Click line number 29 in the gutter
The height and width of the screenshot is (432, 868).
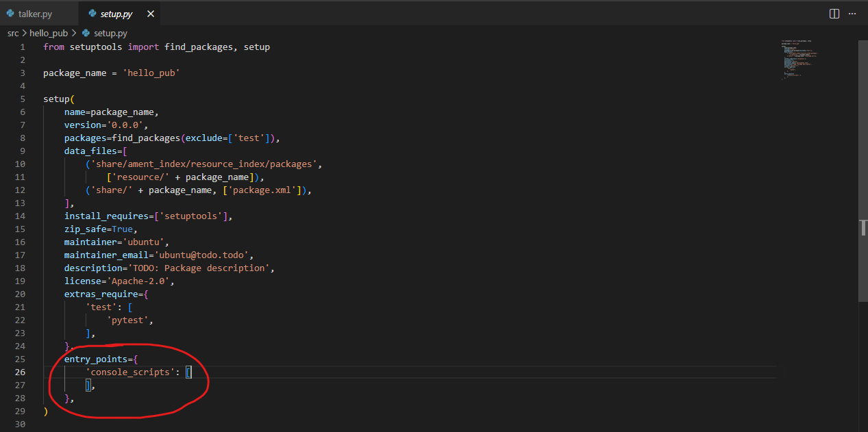tap(20, 411)
